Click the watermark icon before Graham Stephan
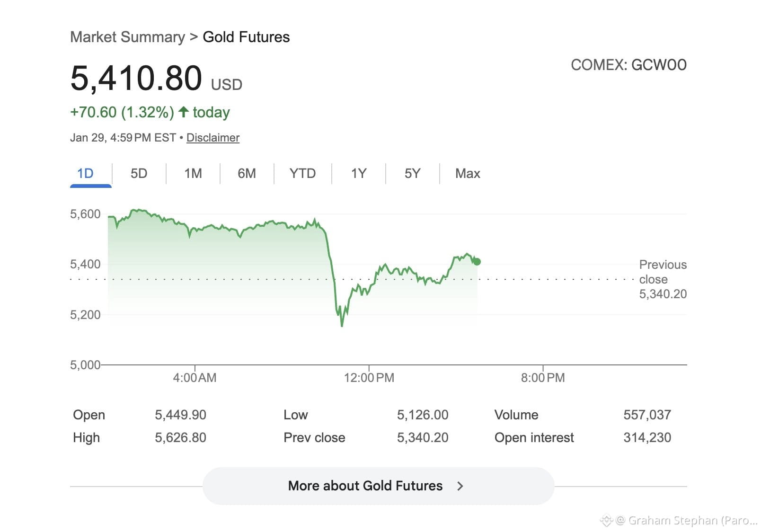 606,521
